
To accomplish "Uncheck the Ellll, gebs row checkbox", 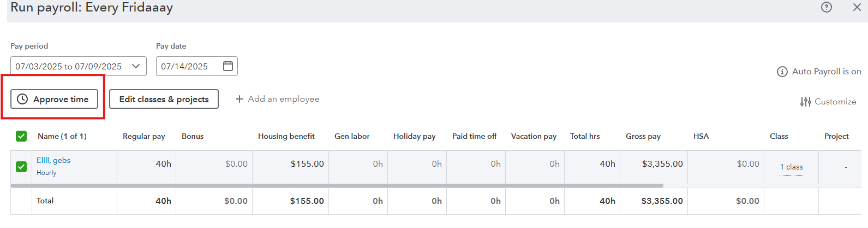I will 21,166.
